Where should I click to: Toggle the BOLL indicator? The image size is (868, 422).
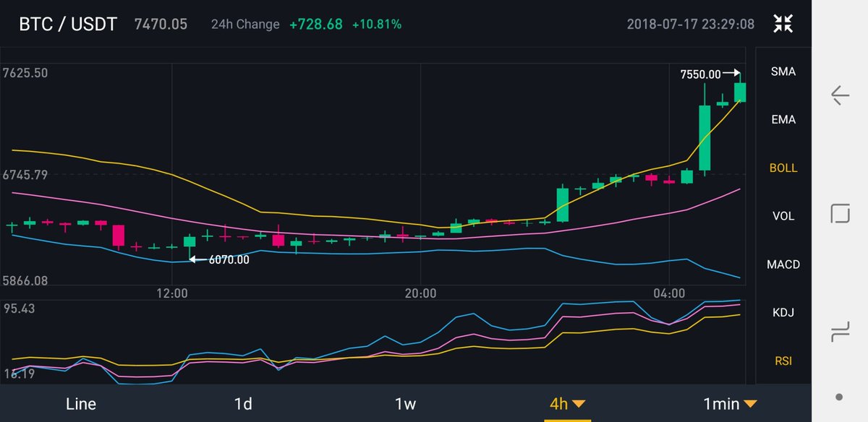[x=783, y=168]
